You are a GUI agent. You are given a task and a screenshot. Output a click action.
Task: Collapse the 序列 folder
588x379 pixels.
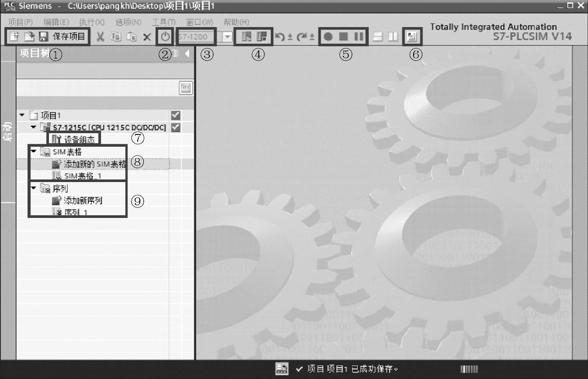pos(33,188)
